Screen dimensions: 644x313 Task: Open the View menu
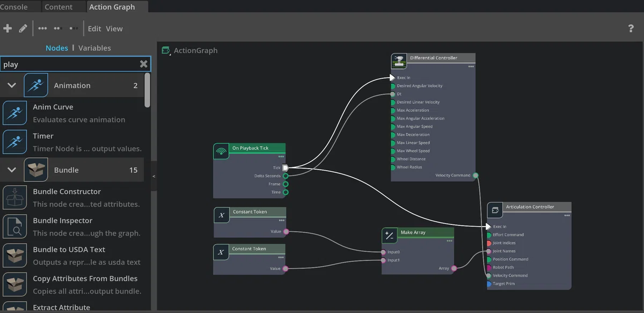point(114,28)
